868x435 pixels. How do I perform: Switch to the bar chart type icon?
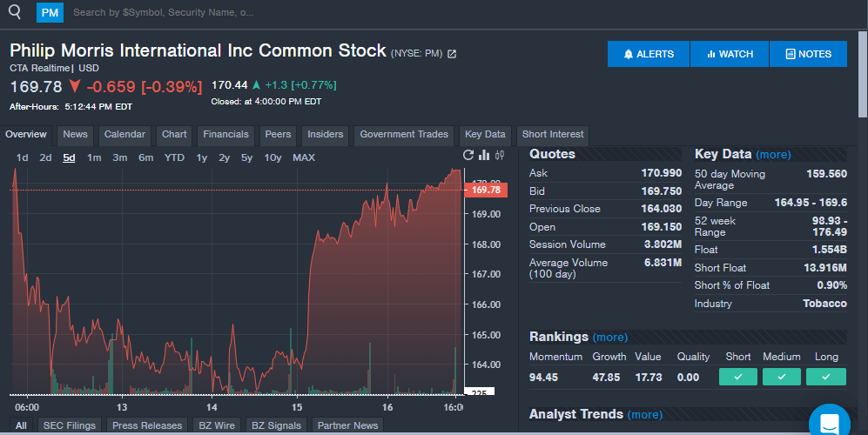pyautogui.click(x=484, y=155)
